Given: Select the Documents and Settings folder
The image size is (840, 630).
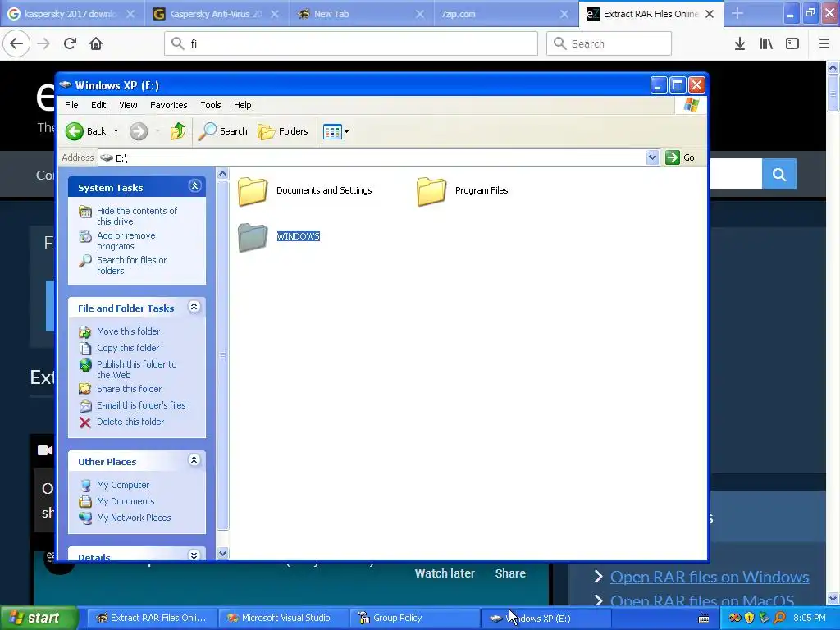Looking at the screenshot, I should click(x=305, y=190).
